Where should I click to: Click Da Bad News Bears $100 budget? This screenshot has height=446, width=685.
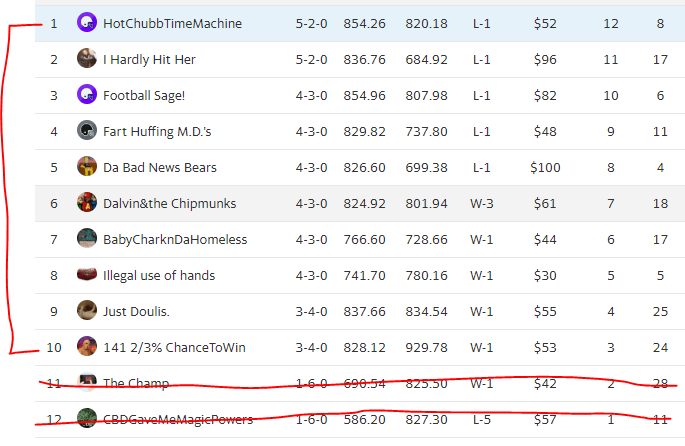coord(546,168)
